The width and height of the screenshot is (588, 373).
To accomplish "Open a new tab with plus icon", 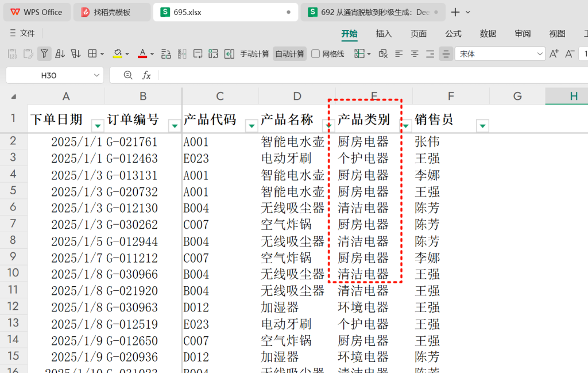I will pos(455,12).
